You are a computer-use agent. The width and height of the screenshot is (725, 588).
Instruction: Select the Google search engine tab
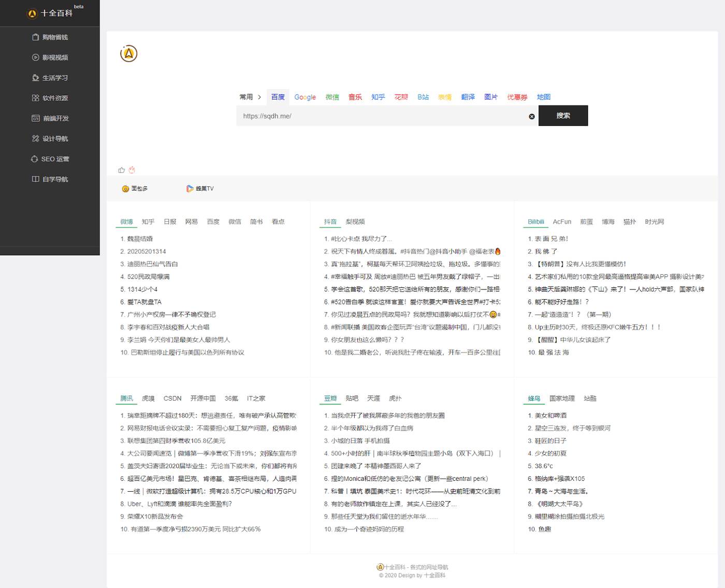click(305, 97)
